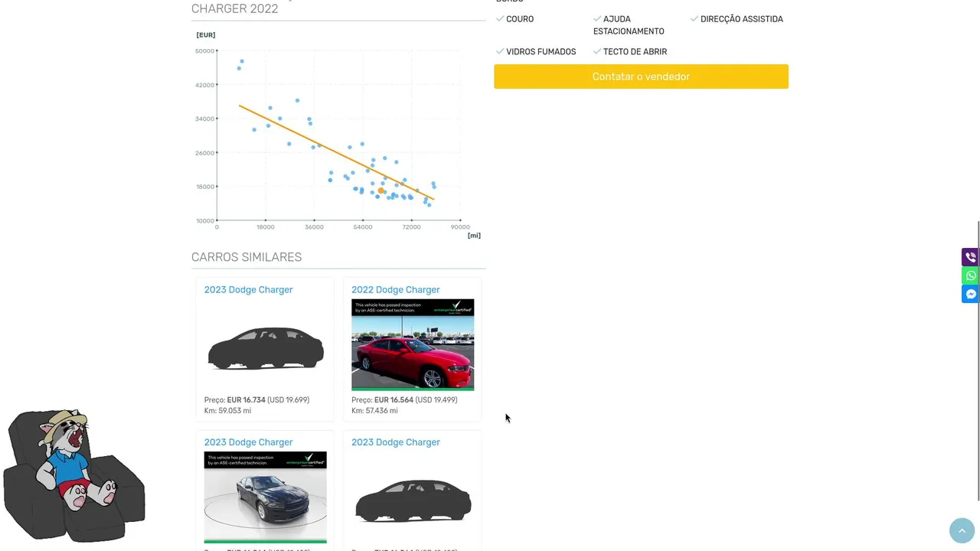Click the 72000 label on mileage axis
The image size is (980, 551).
tap(412, 227)
